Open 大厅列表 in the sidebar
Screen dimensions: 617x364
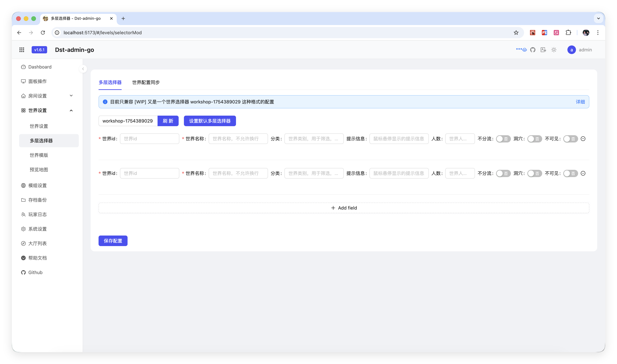pyautogui.click(x=49, y=243)
